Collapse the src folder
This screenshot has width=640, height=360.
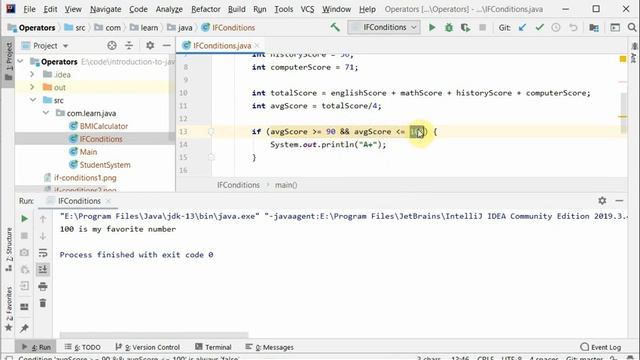[x=33, y=100]
